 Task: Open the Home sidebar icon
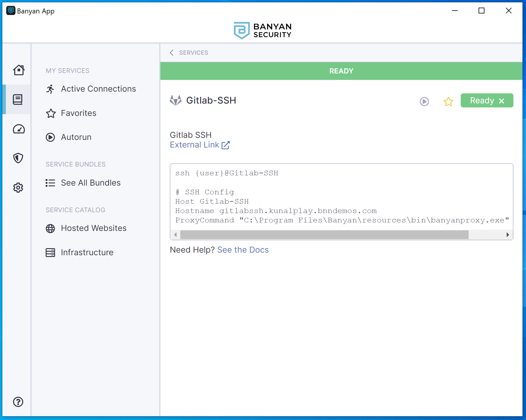point(19,70)
